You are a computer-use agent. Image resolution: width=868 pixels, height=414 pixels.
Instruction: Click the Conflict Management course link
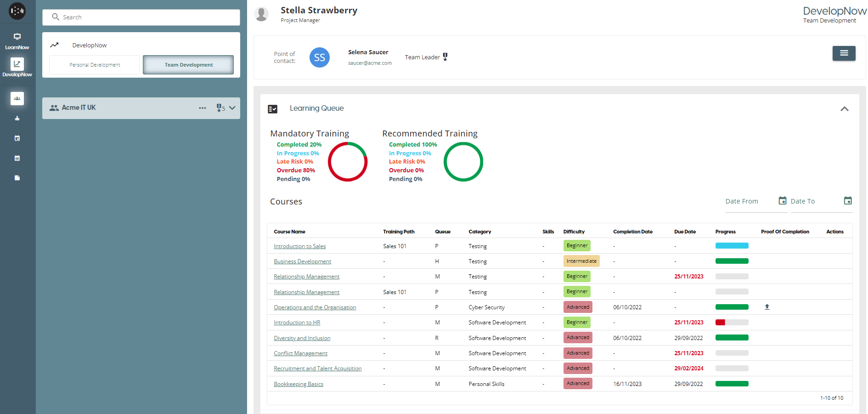tap(300, 353)
